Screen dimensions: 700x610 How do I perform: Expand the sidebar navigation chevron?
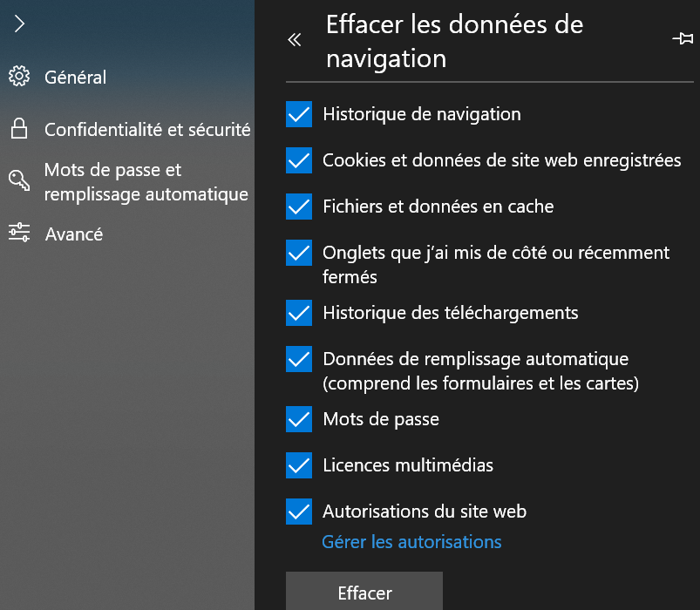click(19, 24)
